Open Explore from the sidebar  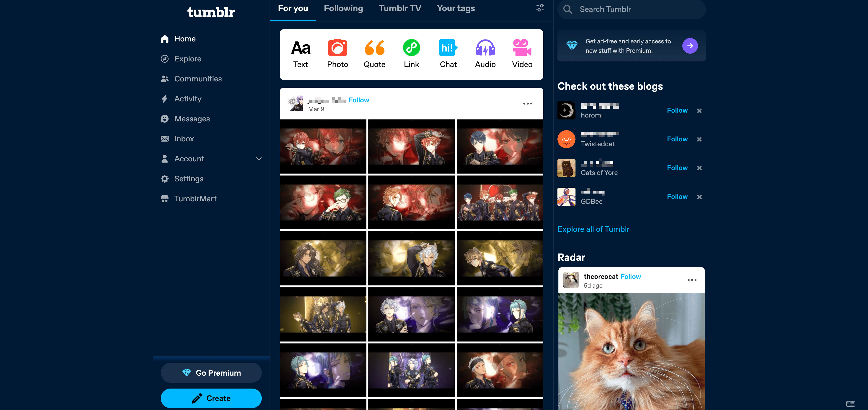pyautogui.click(x=187, y=59)
